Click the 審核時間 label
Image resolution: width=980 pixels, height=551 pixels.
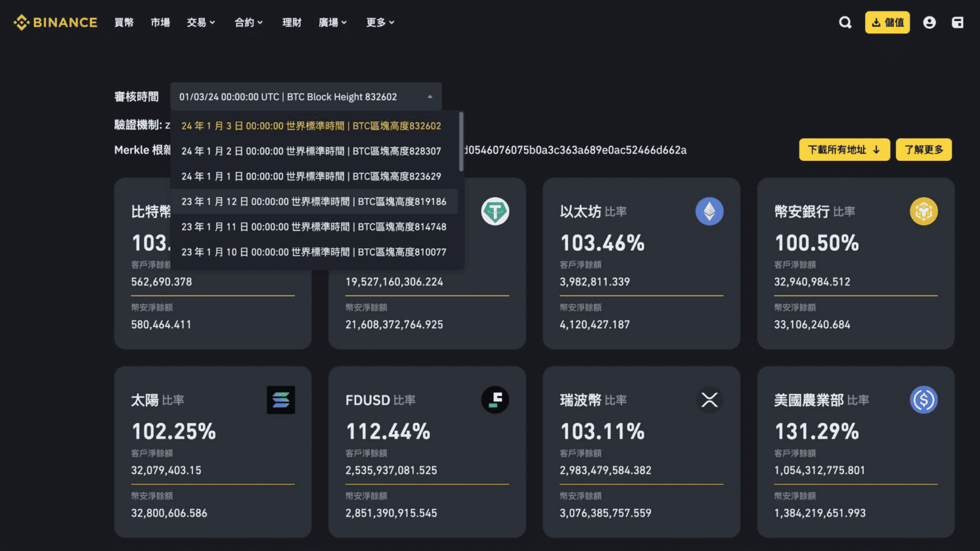[x=137, y=96]
